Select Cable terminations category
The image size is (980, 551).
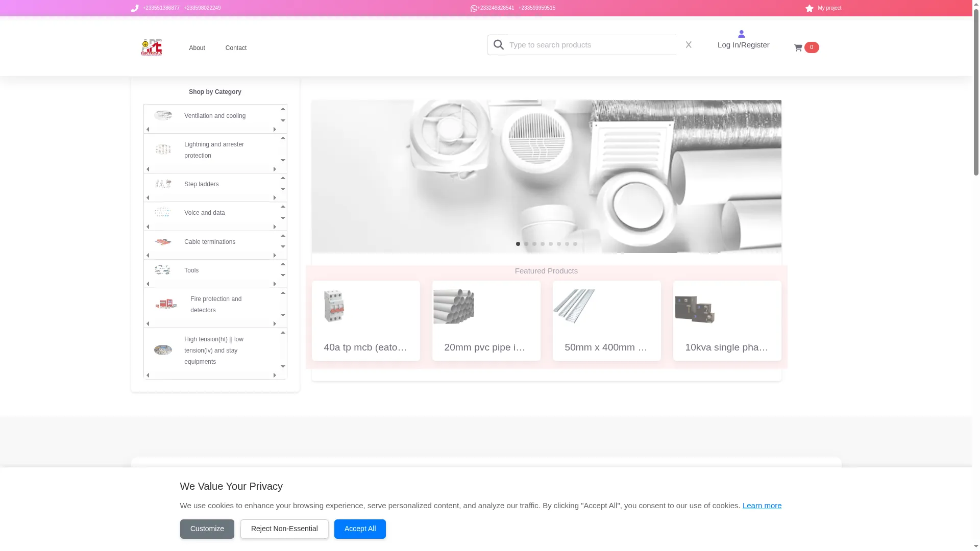[210, 242]
